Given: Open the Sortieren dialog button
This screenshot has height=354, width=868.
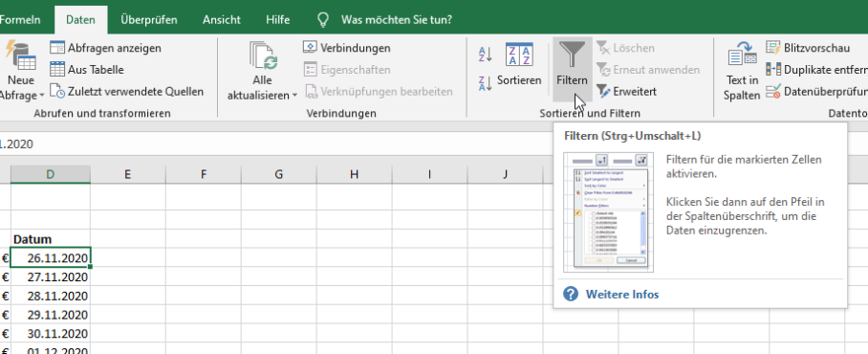Looking at the screenshot, I should [x=519, y=65].
